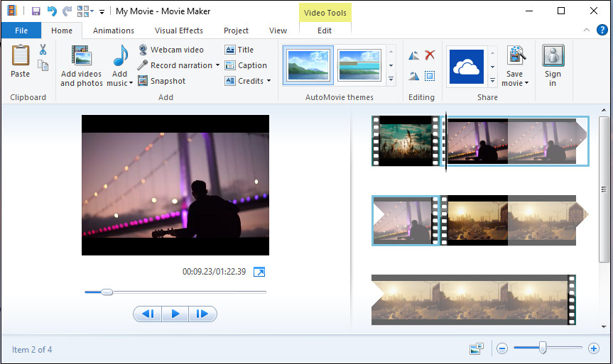Image resolution: width=613 pixels, height=364 pixels.
Task: Open the Visual Effects tab
Action: (x=179, y=31)
